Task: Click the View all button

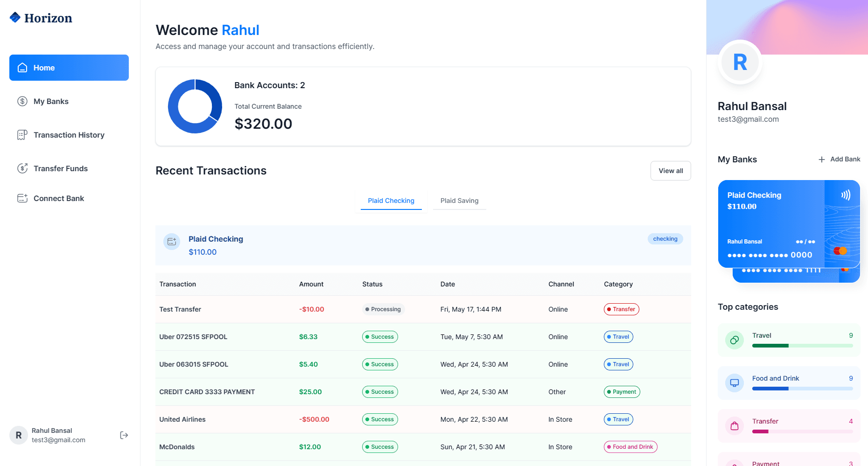Action: 671,171
